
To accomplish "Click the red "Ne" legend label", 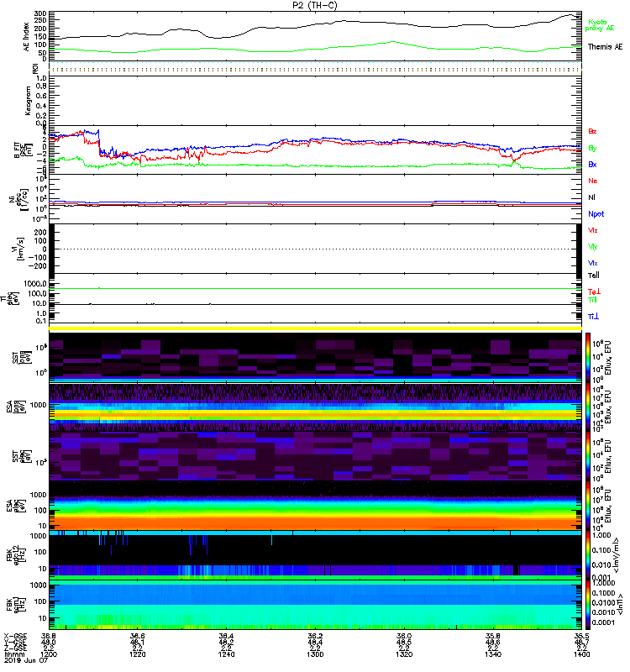I will click(x=593, y=181).
